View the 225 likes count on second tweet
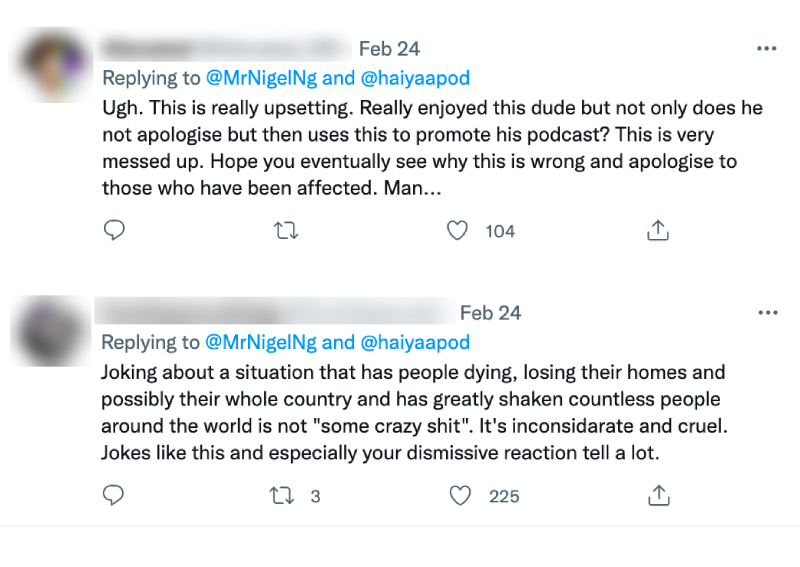800x567 pixels. pos(504,495)
